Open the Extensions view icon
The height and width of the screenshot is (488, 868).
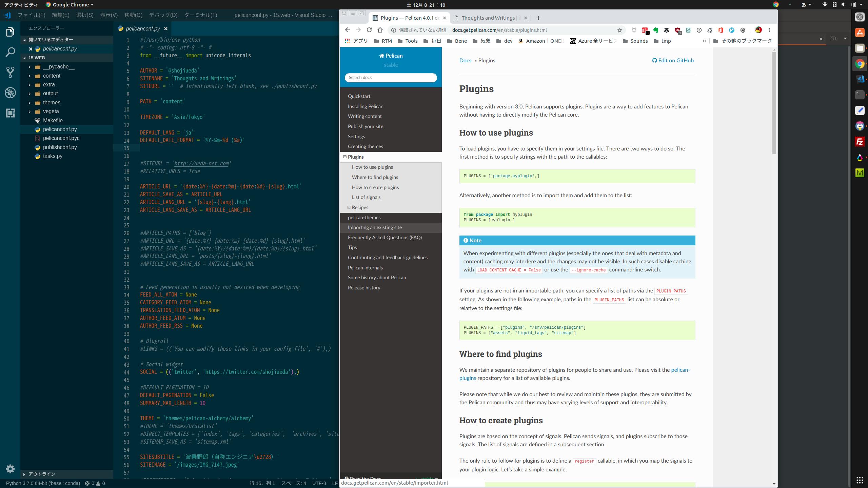tap(10, 113)
